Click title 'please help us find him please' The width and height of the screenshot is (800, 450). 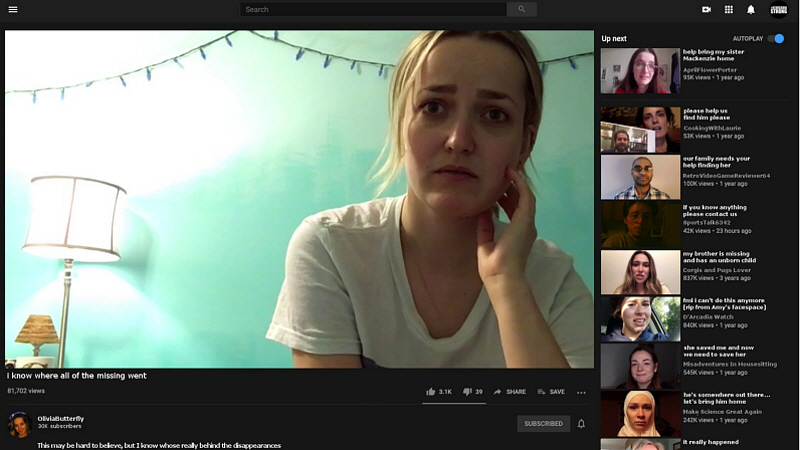(x=707, y=114)
